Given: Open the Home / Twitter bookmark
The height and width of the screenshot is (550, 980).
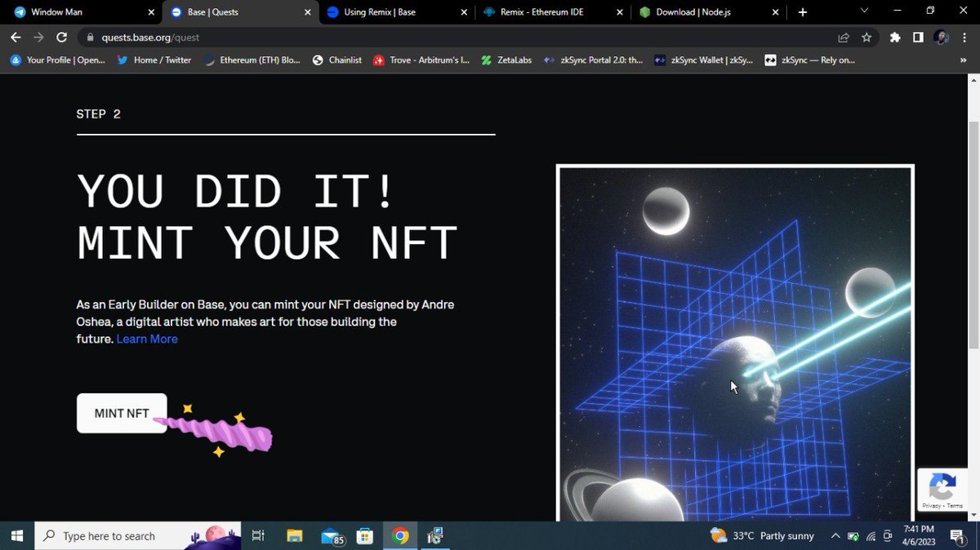Looking at the screenshot, I should (154, 60).
